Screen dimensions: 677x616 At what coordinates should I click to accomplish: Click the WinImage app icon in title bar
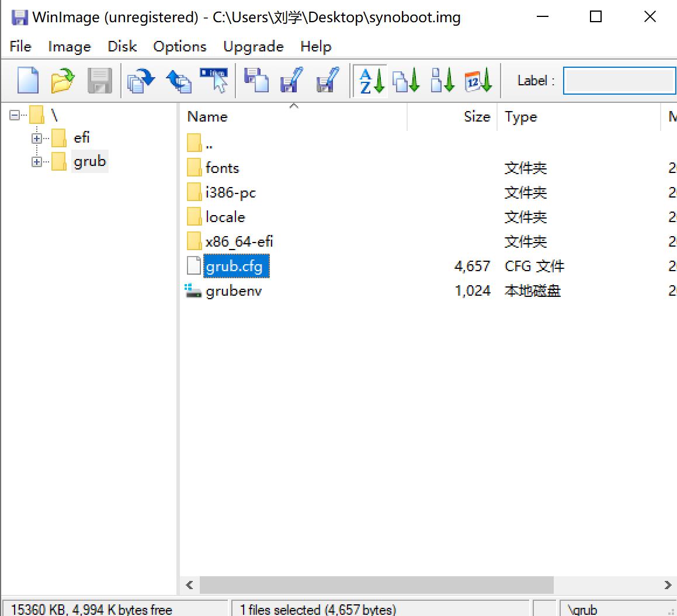point(19,18)
